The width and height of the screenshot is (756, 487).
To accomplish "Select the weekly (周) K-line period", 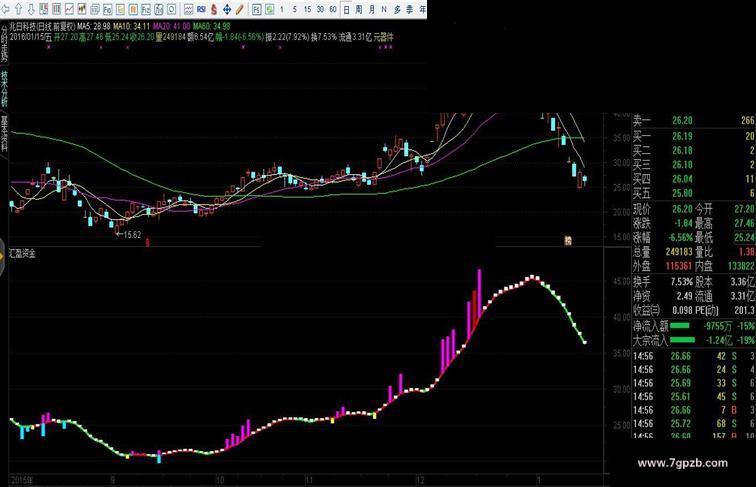I will point(359,9).
